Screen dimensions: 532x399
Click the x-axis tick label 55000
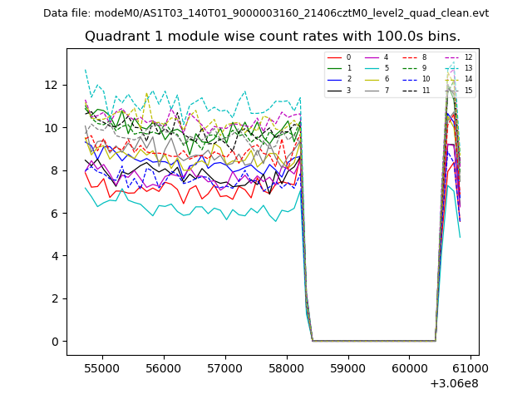[101, 367]
